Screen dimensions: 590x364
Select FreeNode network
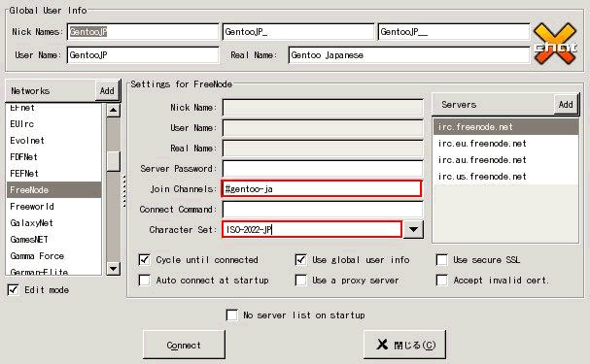coord(53,190)
